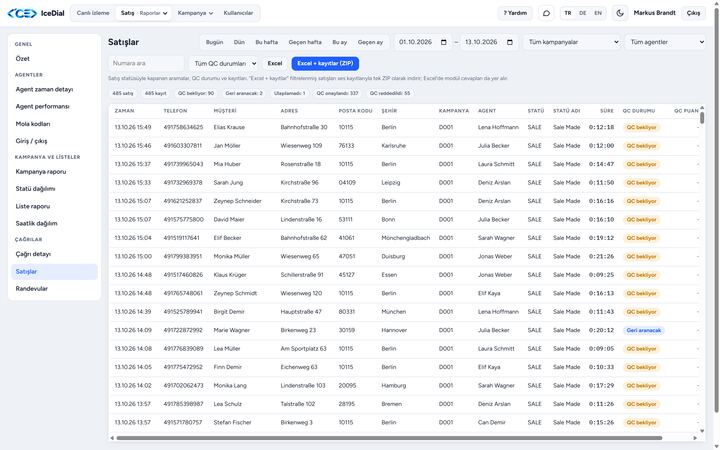Screen dimensions: 720x450
Task: Open Özet in sidebar
Action: coord(54,59)
